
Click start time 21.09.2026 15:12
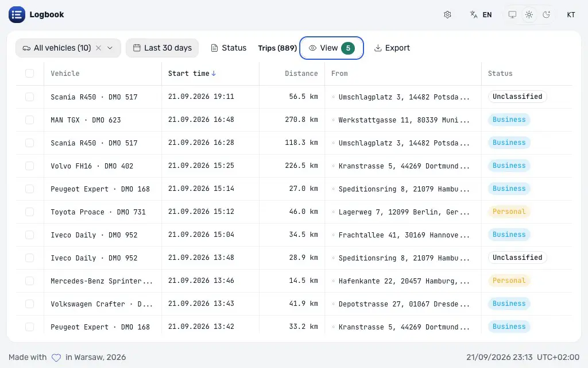click(x=201, y=212)
